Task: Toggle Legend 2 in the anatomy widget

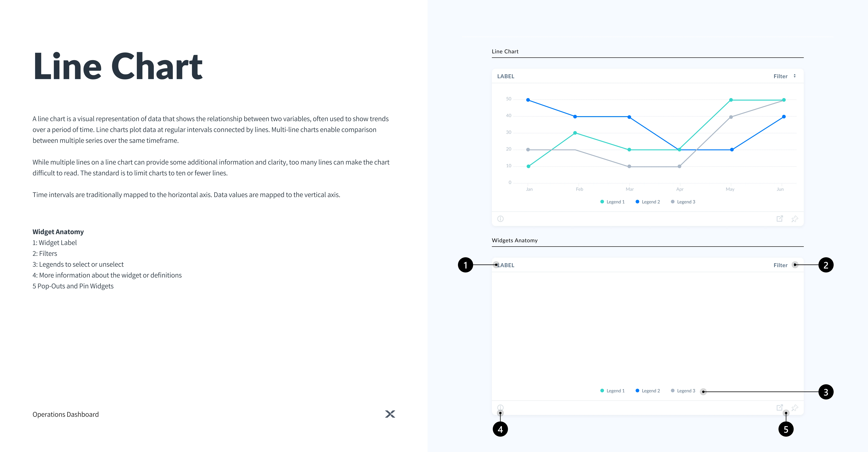Action: click(x=648, y=391)
